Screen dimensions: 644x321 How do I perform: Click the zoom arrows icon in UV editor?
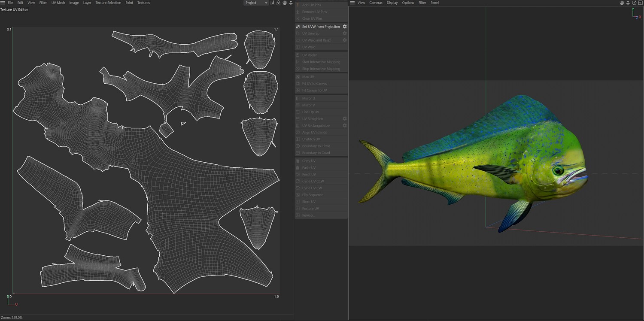[291, 3]
